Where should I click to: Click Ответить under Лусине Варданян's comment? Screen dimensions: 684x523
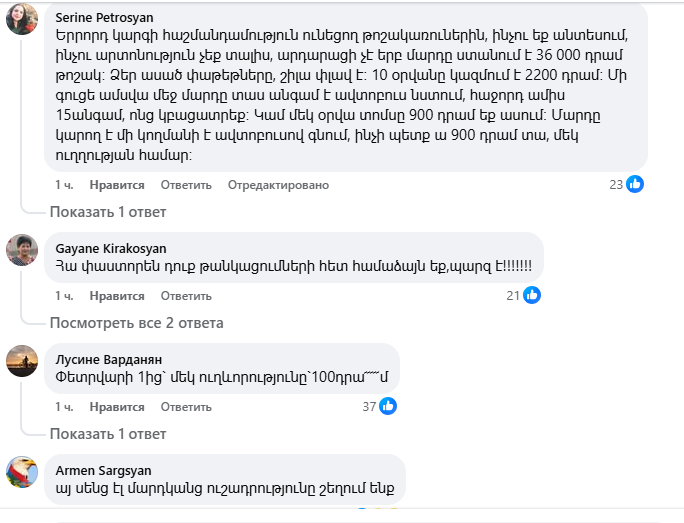click(x=185, y=407)
